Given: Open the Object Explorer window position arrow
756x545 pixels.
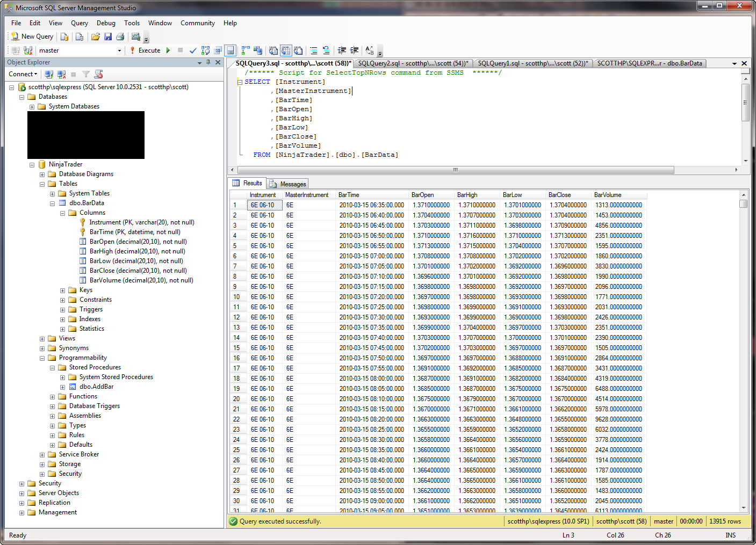Looking at the screenshot, I should pyautogui.click(x=200, y=63).
